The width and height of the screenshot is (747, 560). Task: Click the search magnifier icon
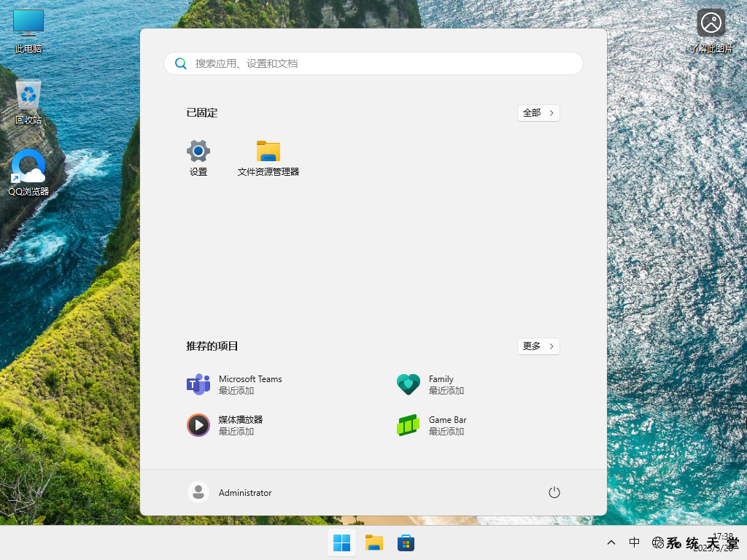click(181, 63)
